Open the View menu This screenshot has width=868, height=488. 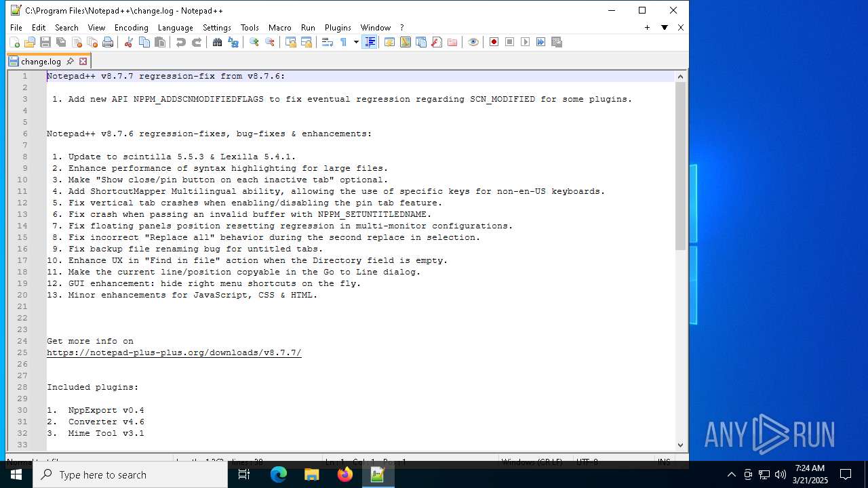(x=96, y=28)
